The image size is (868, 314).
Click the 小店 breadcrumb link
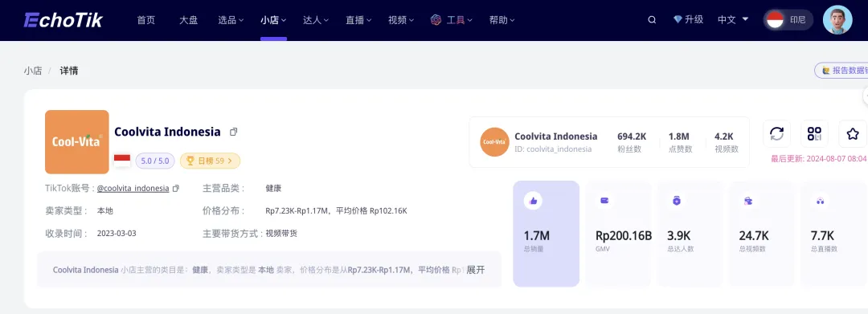point(33,71)
